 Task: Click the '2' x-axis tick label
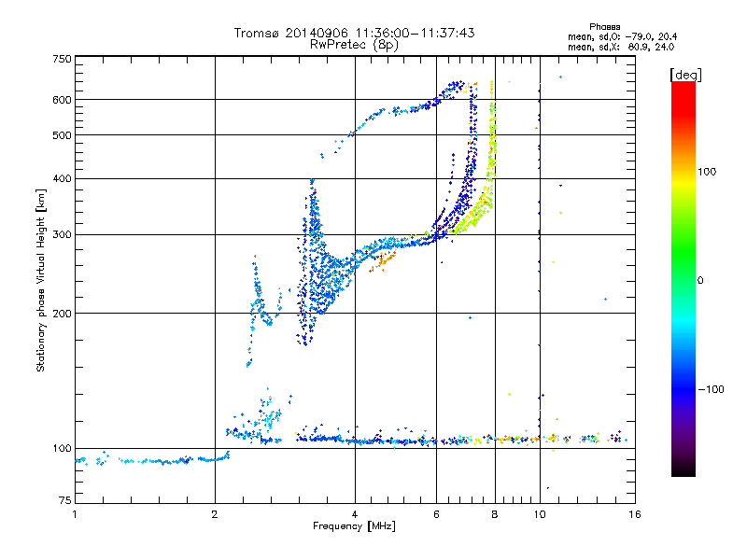coord(215,514)
